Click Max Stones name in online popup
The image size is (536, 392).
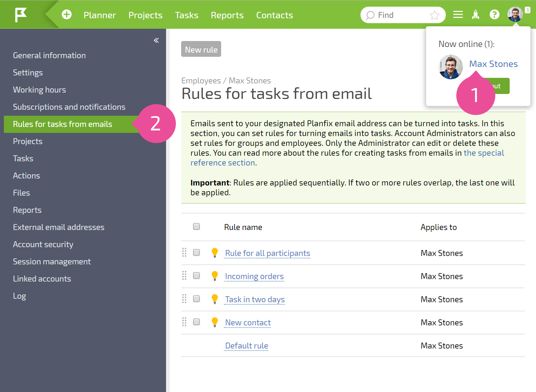coord(494,64)
